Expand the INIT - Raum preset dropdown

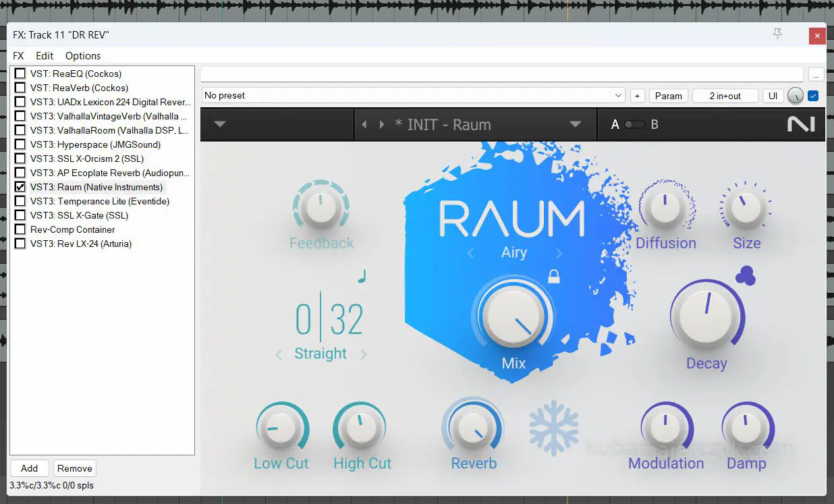(575, 125)
